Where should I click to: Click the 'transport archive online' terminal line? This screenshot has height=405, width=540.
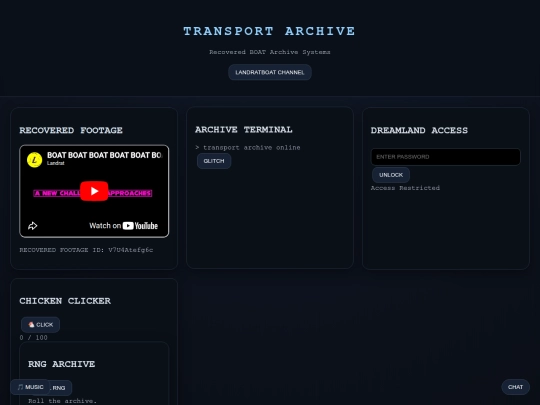click(x=248, y=147)
